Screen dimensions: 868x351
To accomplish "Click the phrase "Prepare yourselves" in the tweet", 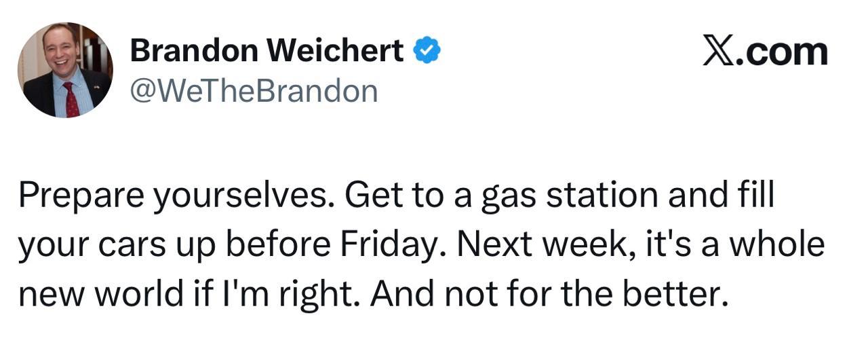I will coord(176,196).
